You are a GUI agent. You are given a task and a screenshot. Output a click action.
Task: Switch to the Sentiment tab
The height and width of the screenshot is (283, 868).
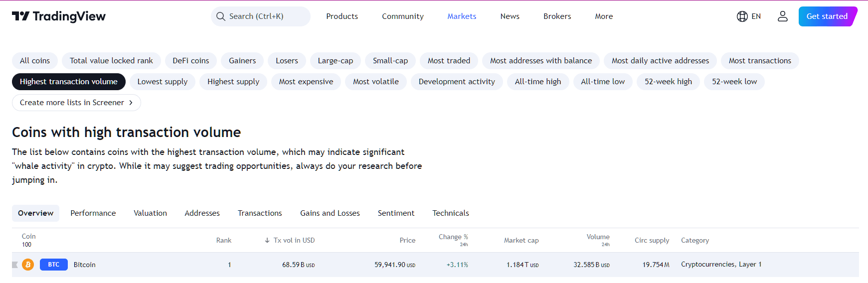click(396, 213)
